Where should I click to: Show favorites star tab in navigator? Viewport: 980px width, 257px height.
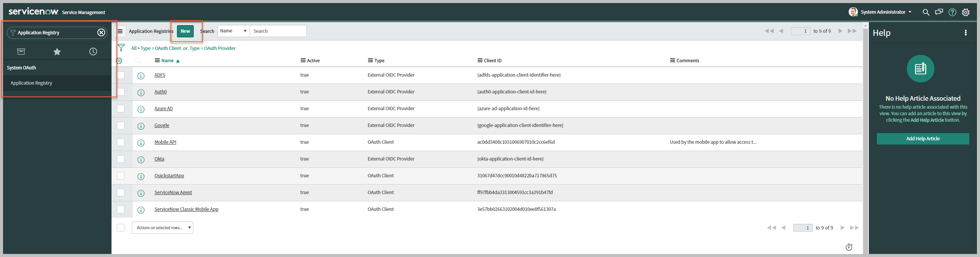click(x=57, y=51)
